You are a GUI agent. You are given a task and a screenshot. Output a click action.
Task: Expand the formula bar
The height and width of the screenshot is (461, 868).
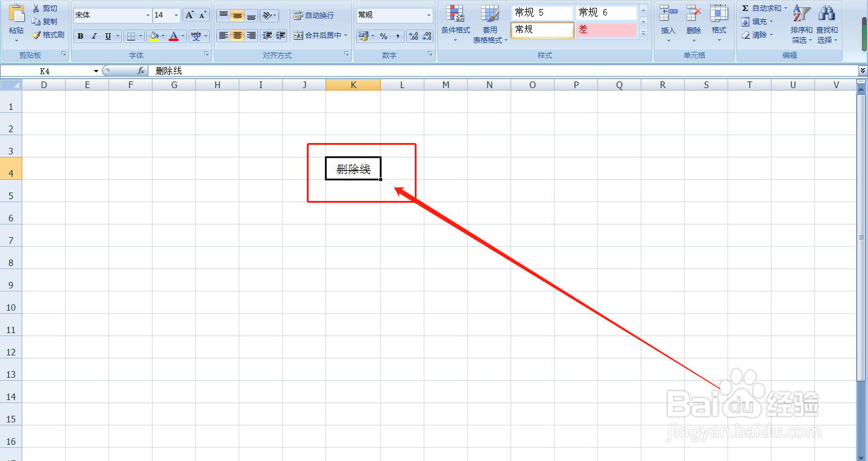tap(863, 71)
